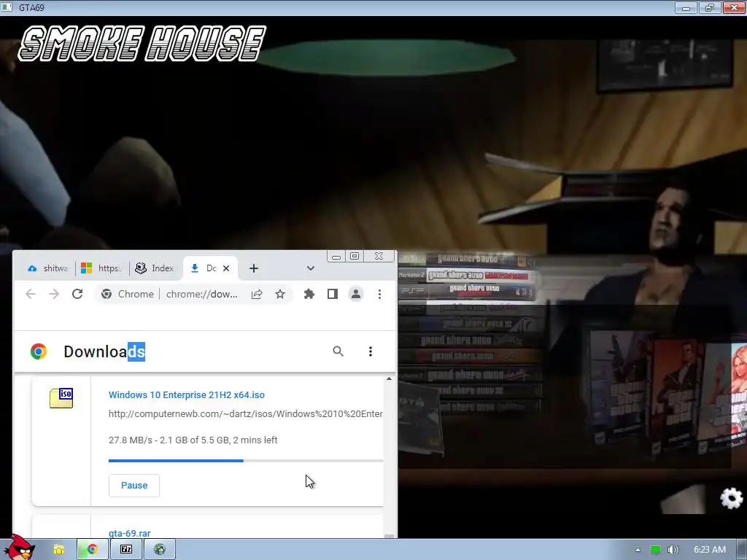This screenshot has height=560, width=747.
Task: Bookmark this tab with the star icon
Action: (280, 295)
